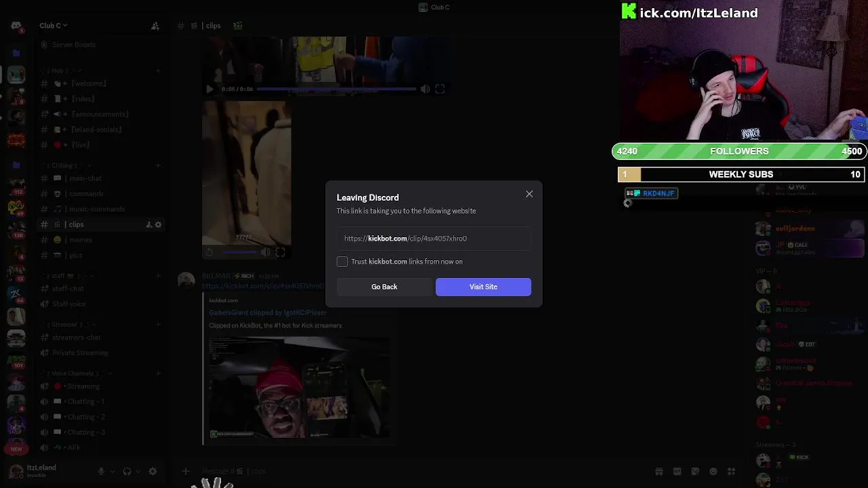
Task: Open the welcome channel
Action: pos(89,83)
